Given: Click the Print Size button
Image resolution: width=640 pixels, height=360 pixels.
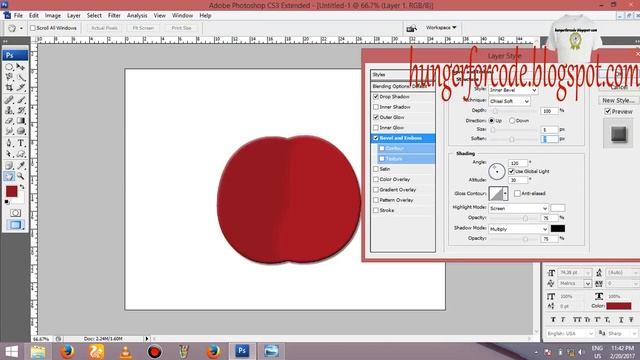Looking at the screenshot, I should click(181, 28).
